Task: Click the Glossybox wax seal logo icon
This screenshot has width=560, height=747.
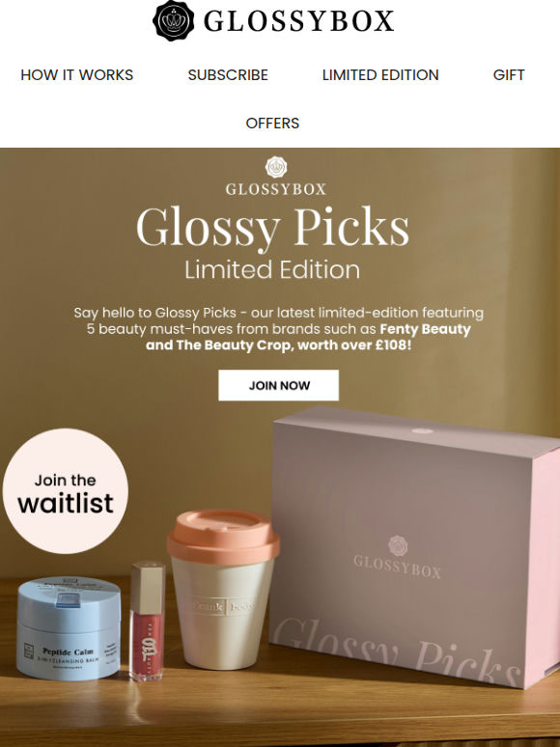Action: [x=173, y=20]
